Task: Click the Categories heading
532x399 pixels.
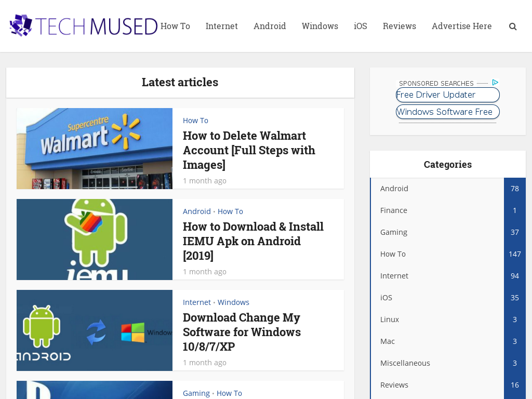Action: pyautogui.click(x=447, y=164)
